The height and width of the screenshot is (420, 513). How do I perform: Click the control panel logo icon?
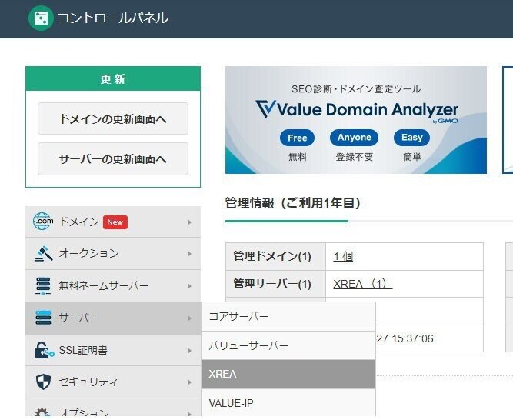pyautogui.click(x=41, y=18)
